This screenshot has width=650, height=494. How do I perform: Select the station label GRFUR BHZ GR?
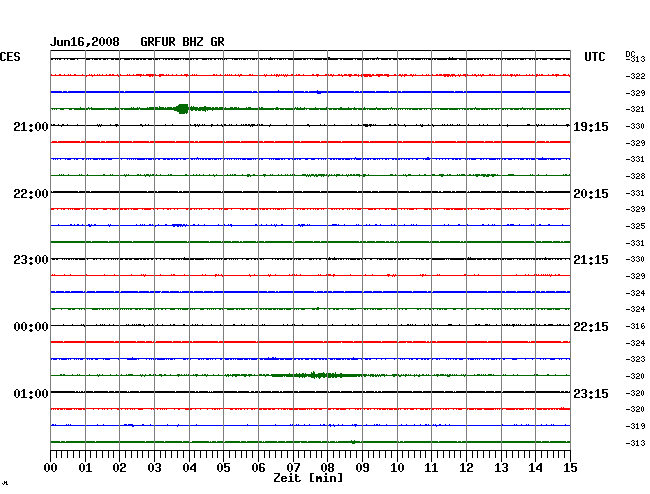(x=182, y=42)
